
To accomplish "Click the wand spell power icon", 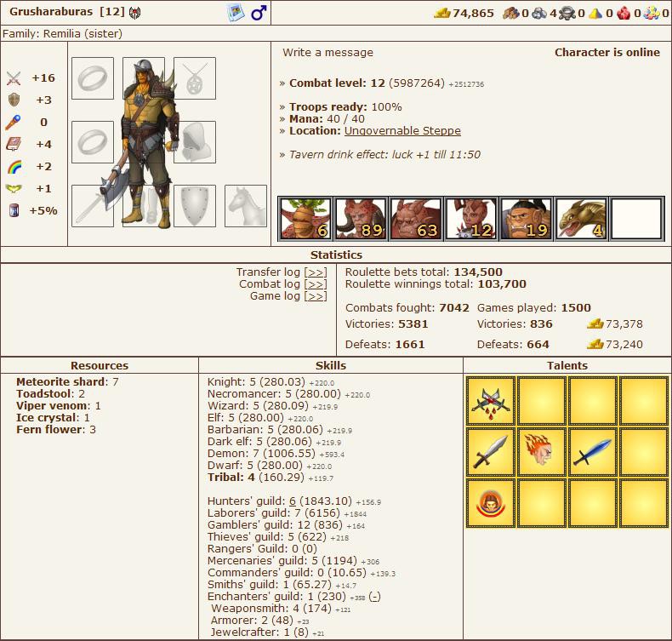I will (x=14, y=123).
